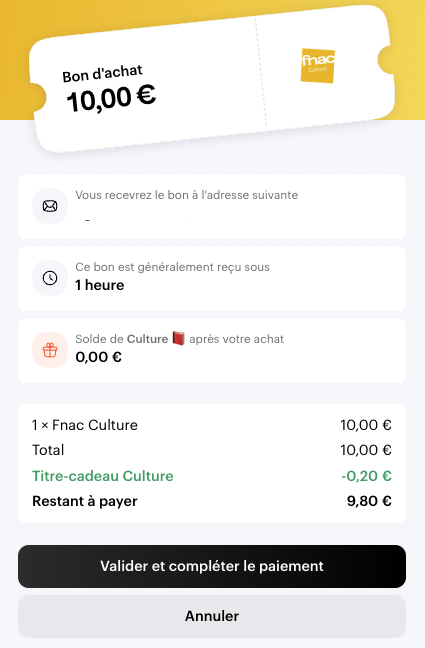Viewport: 425px width, 648px height.
Task: Click the Restant à payer label
Action: (x=85, y=501)
